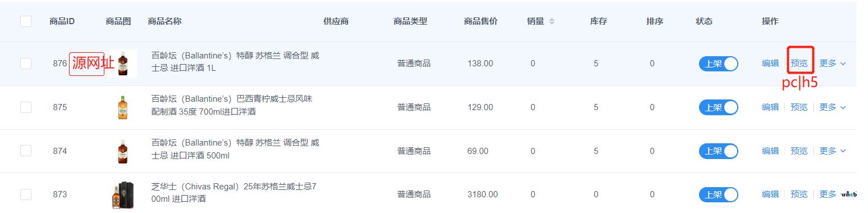
Task: Click the 商品售价 column header
Action: pyautogui.click(x=481, y=21)
